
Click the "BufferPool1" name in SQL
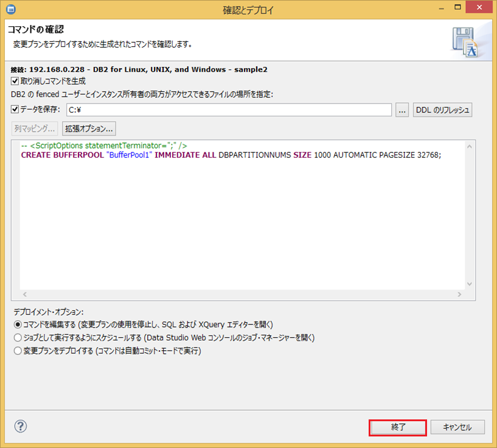click(130, 155)
